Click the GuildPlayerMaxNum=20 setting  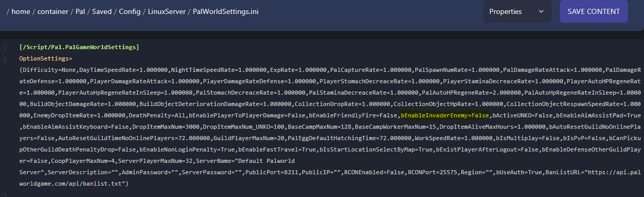coord(249,138)
